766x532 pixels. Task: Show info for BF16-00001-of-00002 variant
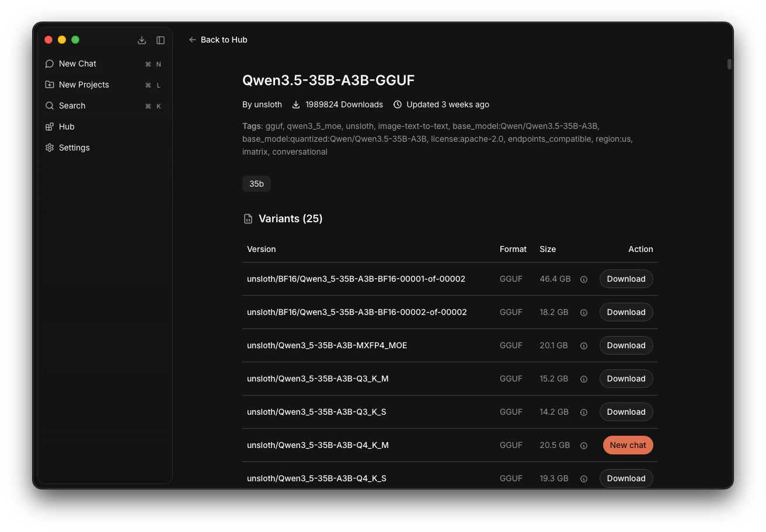point(584,279)
